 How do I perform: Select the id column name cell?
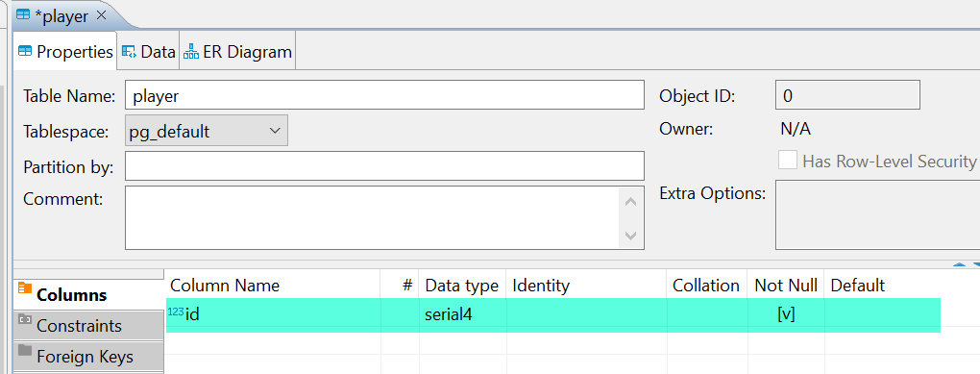273,314
